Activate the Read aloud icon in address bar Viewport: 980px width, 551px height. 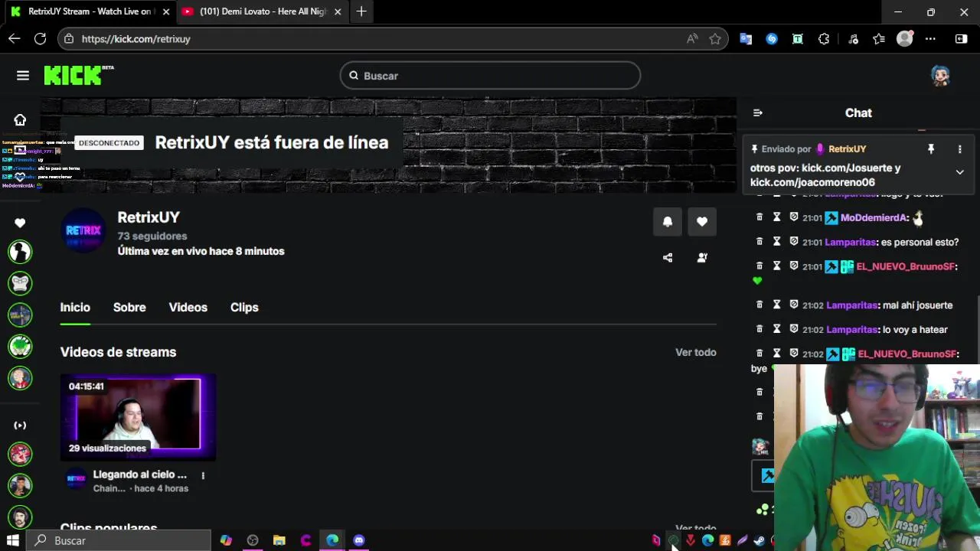click(x=692, y=38)
